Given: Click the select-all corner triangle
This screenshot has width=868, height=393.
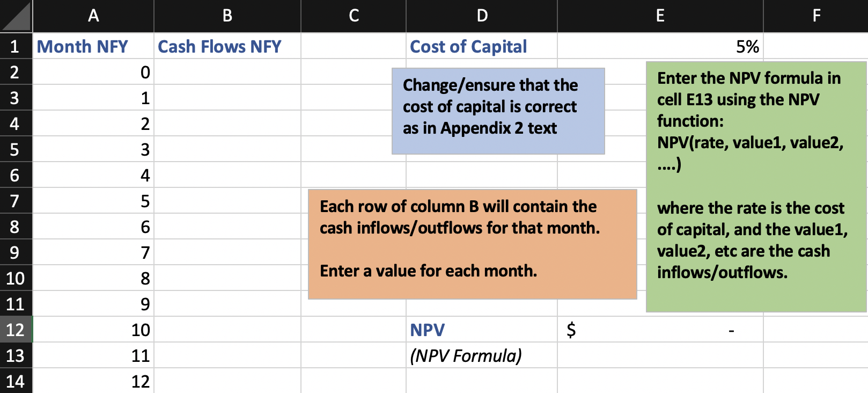Looking at the screenshot, I should pos(16,16).
